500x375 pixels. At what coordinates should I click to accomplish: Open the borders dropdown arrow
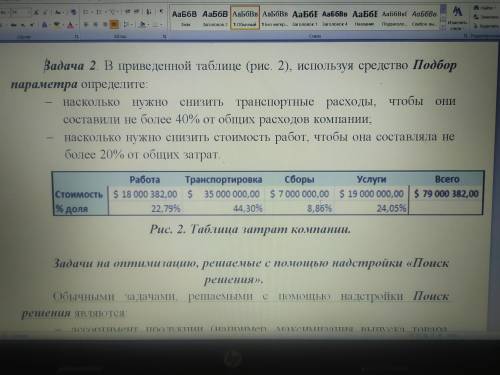[x=162, y=25]
